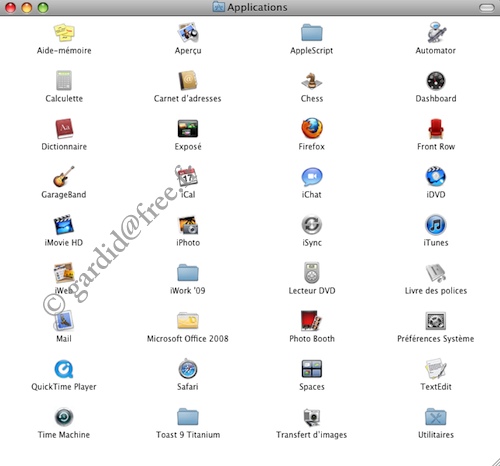Click the green zoom window button
Viewport: 500px width, 466px height.
click(x=43, y=7)
